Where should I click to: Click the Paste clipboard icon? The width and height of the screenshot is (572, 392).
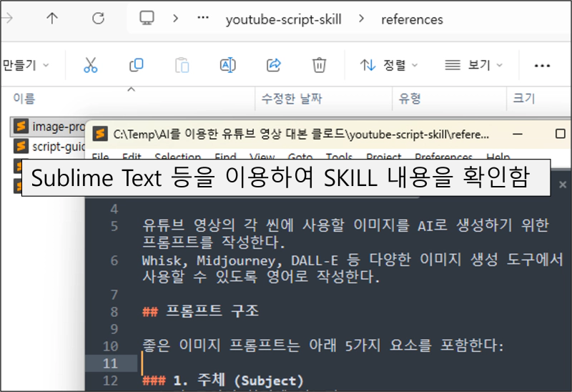[182, 65]
